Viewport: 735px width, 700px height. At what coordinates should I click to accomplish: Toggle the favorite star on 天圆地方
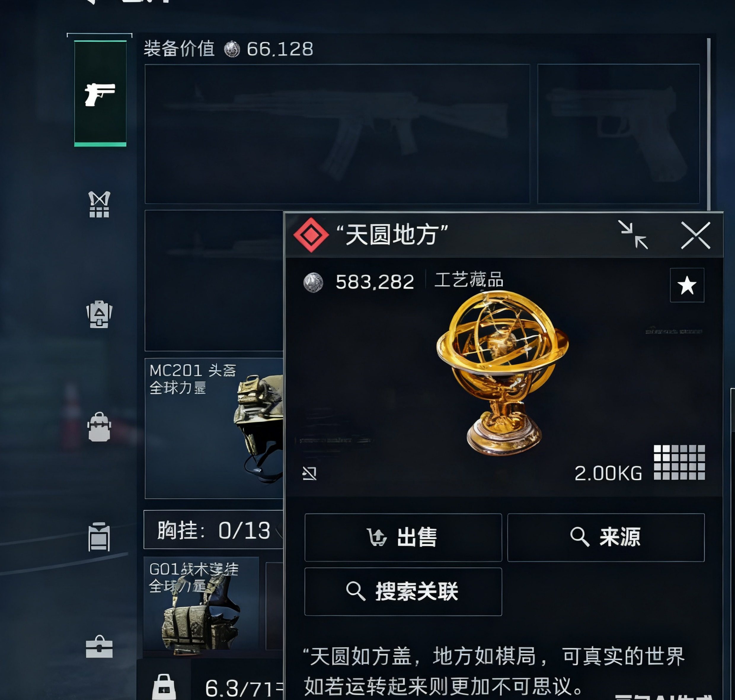pyautogui.click(x=687, y=285)
